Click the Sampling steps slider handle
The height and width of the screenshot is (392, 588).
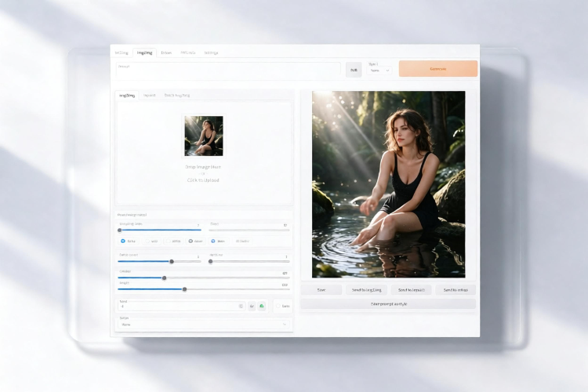pos(120,230)
